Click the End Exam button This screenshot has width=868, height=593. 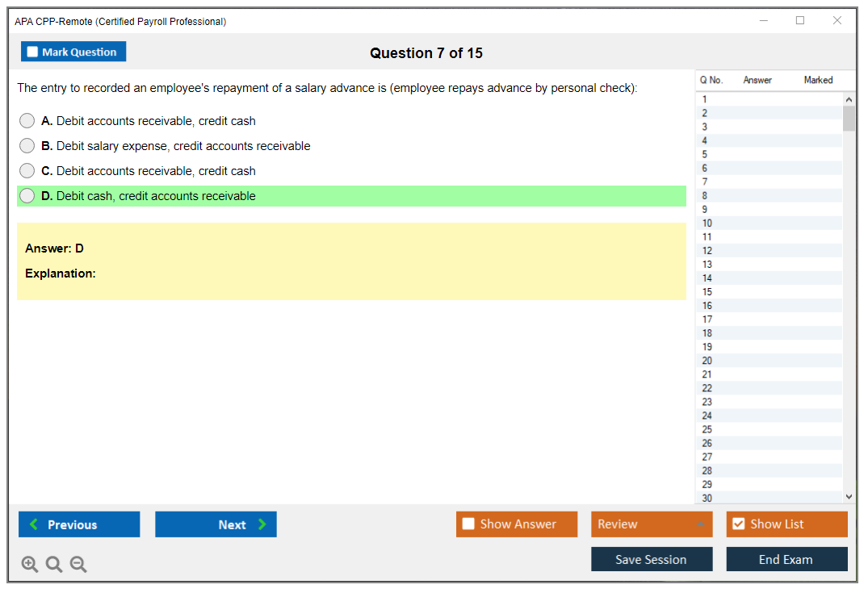click(786, 560)
